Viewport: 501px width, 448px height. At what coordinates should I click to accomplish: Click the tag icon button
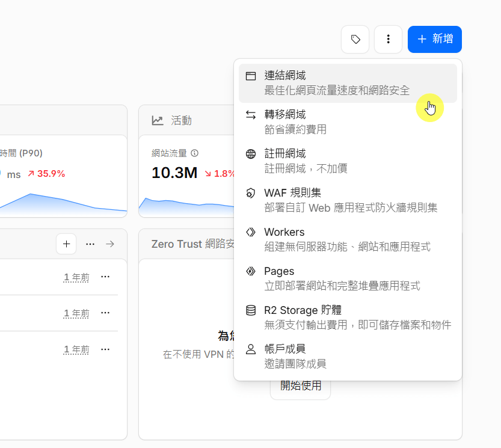click(355, 39)
